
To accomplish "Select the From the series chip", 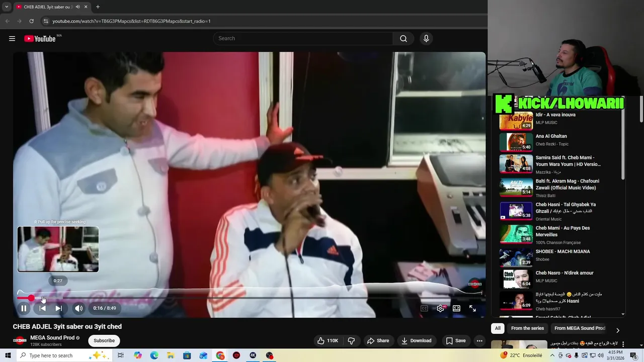I will tap(527, 328).
